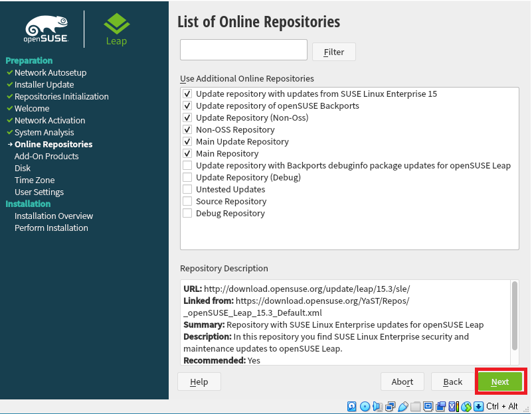Click the download.opensuse.org update URL text

coord(307,289)
